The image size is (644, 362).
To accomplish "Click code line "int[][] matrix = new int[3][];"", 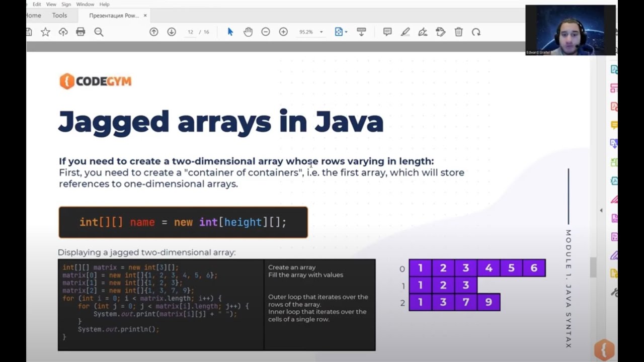I will click(x=120, y=267).
